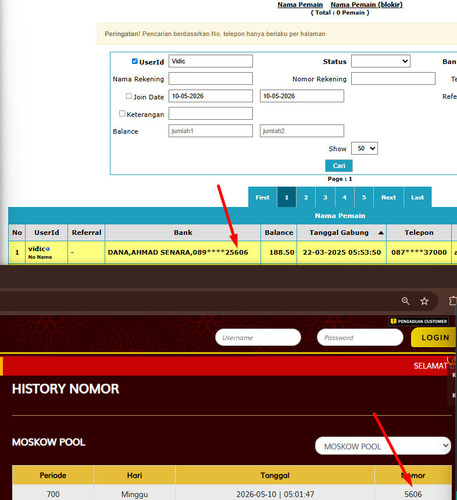Viewport: 457px width, 500px height.
Task: Click the UserId column header
Action: coord(46,233)
